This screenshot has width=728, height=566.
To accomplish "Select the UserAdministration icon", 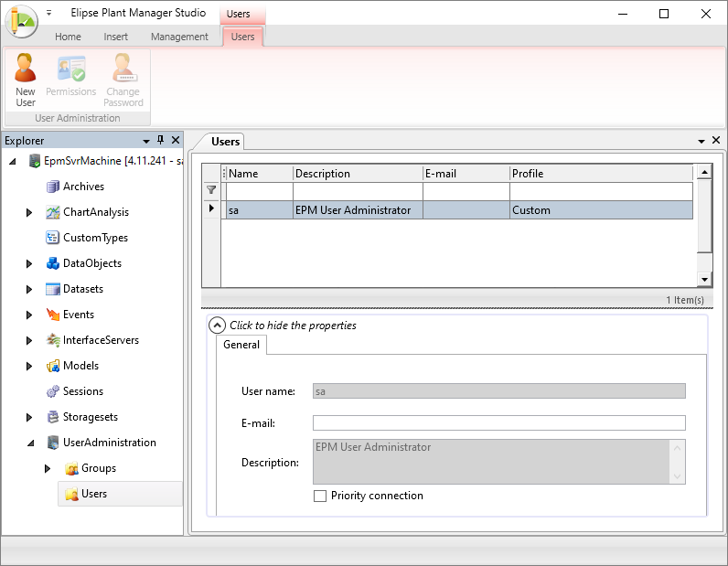I will 52,443.
